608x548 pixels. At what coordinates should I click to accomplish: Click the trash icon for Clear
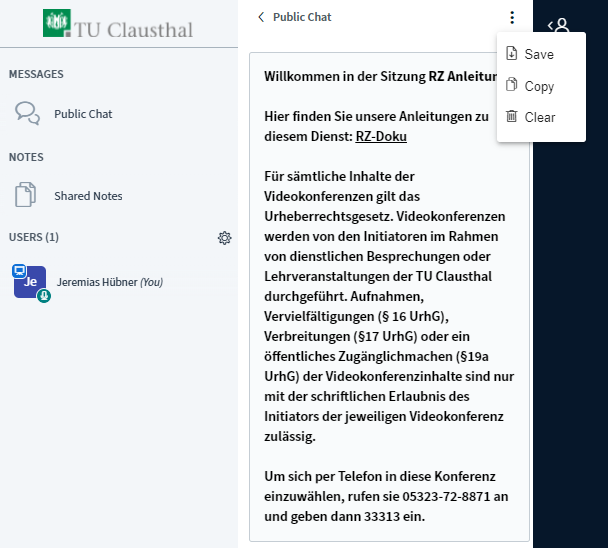(x=512, y=117)
